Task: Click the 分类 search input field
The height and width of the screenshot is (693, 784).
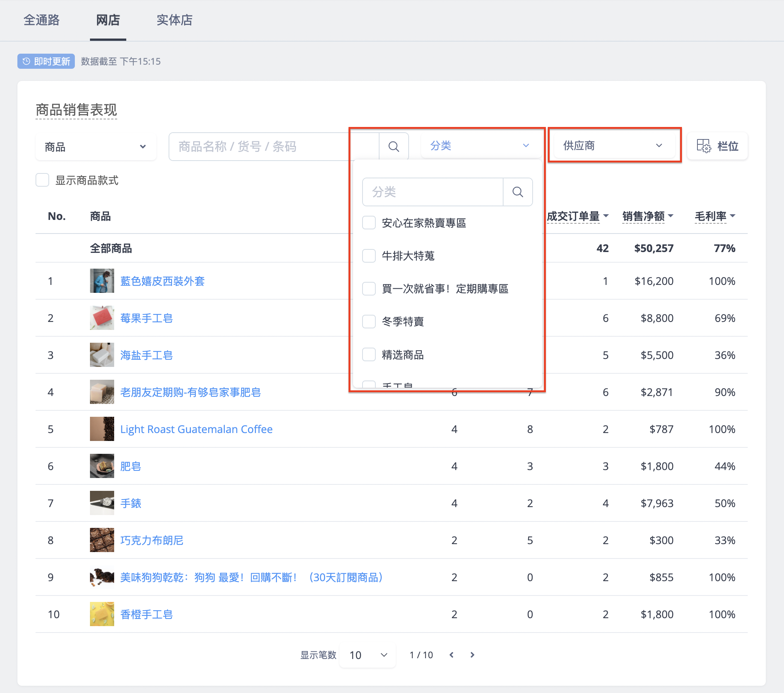Action: coord(433,192)
